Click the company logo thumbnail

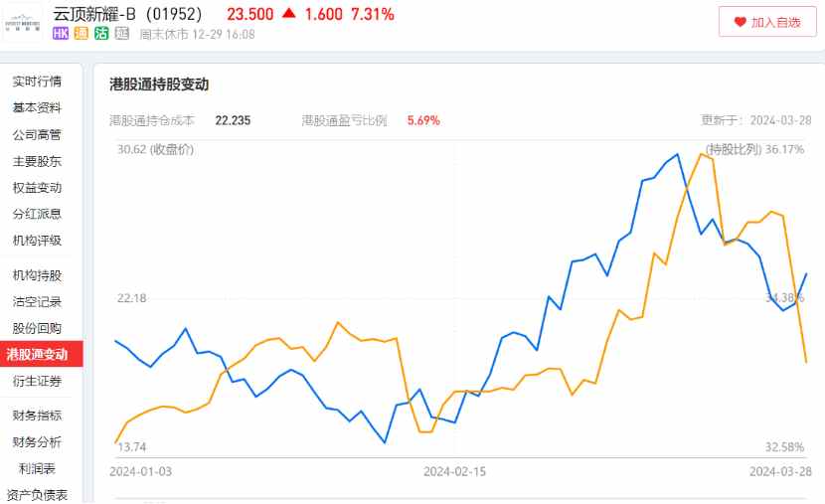(x=22, y=22)
